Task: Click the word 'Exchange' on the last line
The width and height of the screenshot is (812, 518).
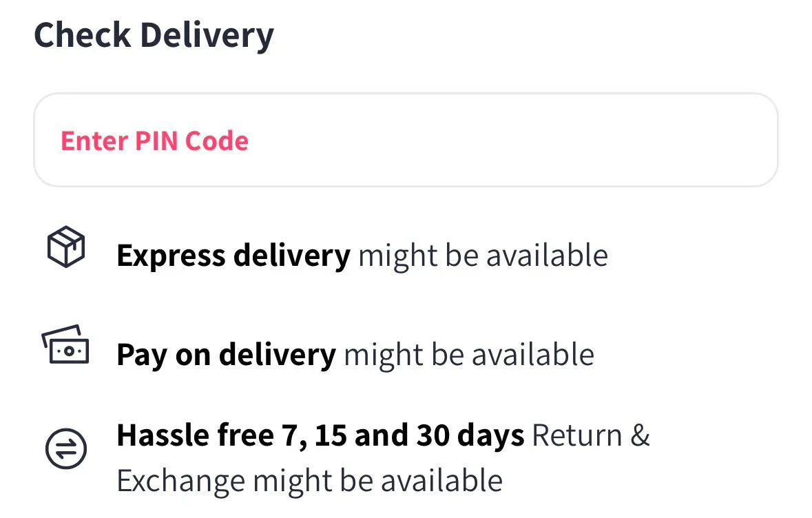Action: [x=181, y=480]
